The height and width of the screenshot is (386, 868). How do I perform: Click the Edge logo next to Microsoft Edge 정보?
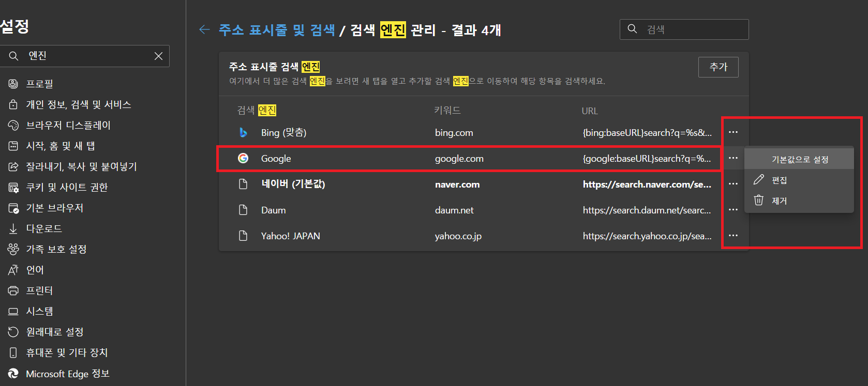[13, 373]
